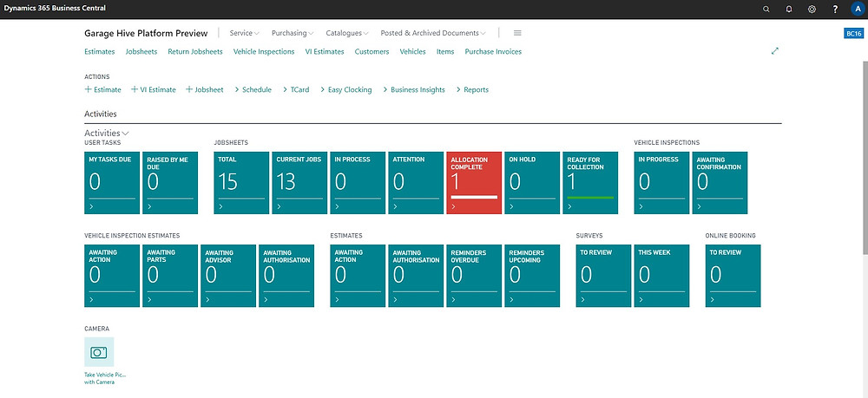Viewport: 868px width, 398px height.
Task: Open the Catalogues menu dropdown
Action: (x=347, y=33)
